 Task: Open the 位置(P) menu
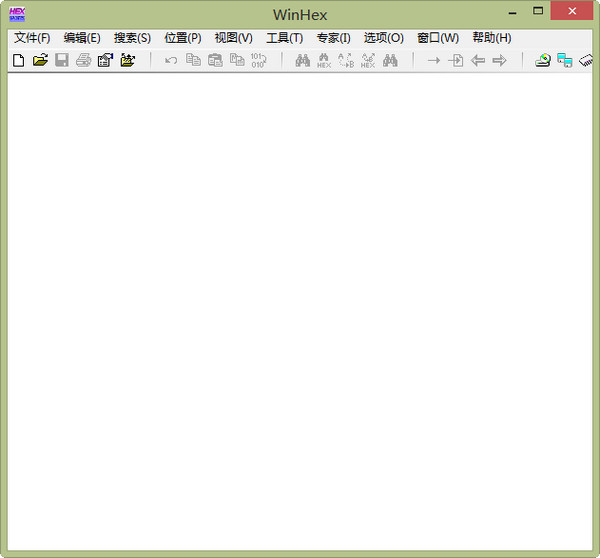(x=183, y=38)
